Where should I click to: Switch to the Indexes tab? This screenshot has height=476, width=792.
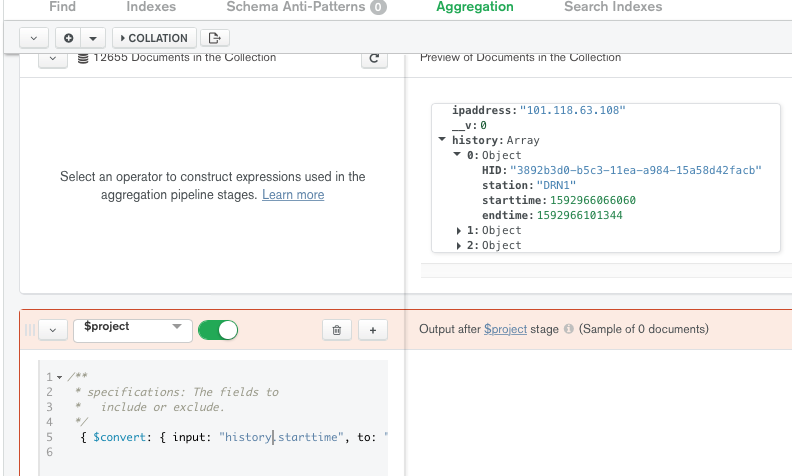[x=151, y=7]
